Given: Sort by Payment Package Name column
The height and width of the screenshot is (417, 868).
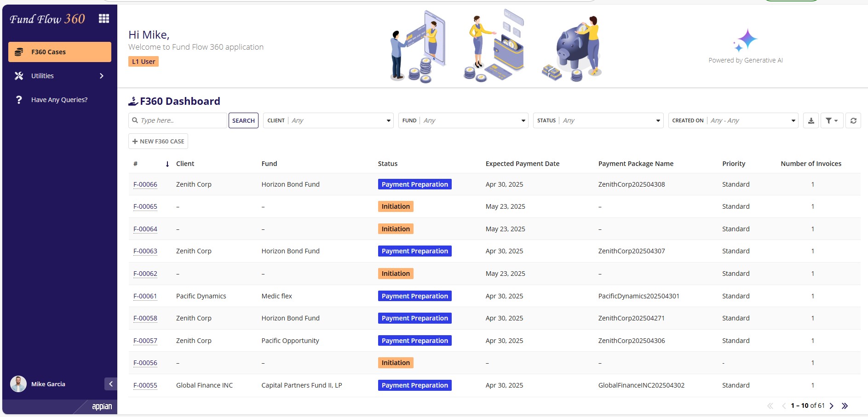Looking at the screenshot, I should [636, 164].
